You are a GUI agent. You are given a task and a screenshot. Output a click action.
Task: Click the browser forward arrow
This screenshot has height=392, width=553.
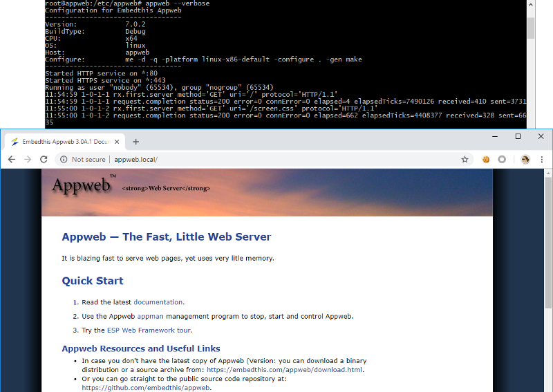(28, 160)
